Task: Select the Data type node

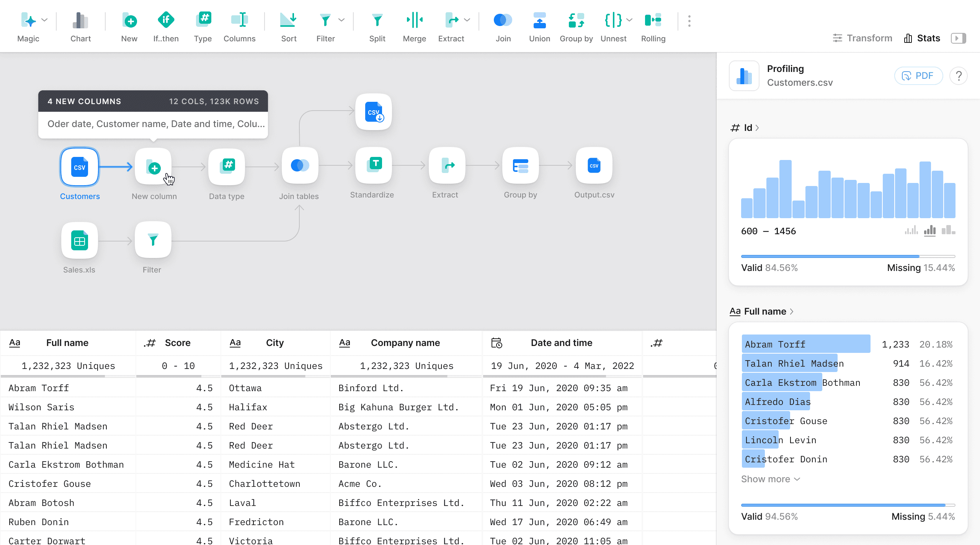Action: (x=227, y=167)
